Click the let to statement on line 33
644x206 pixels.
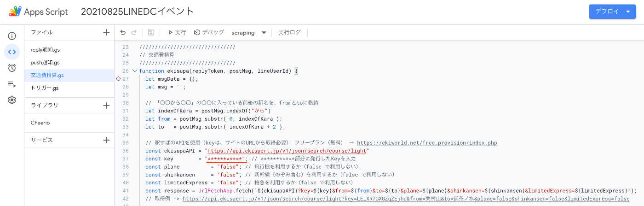215,127
